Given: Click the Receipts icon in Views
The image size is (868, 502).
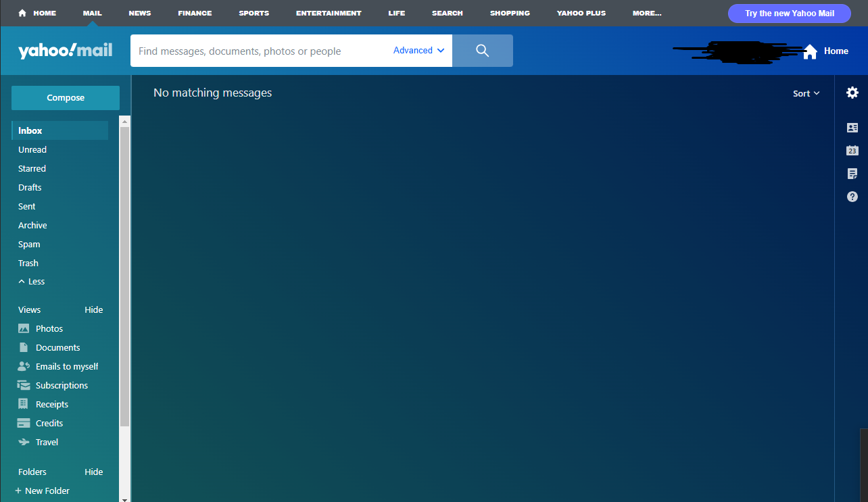Looking at the screenshot, I should tap(24, 404).
